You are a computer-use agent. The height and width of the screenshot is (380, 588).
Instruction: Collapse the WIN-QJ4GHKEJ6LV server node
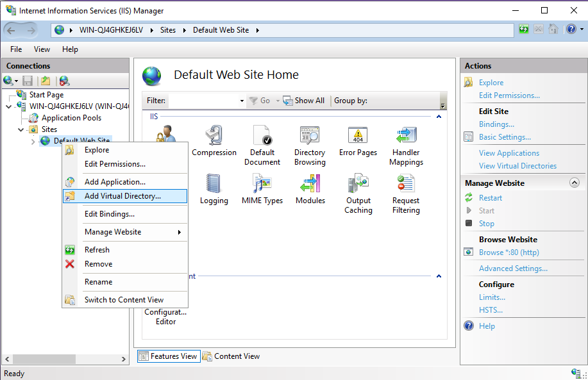tap(8, 107)
